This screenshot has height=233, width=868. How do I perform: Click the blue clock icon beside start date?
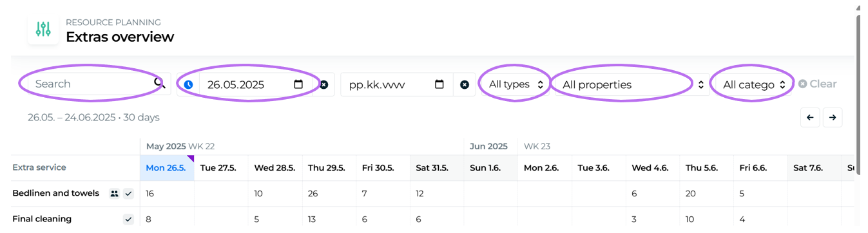[x=188, y=84]
